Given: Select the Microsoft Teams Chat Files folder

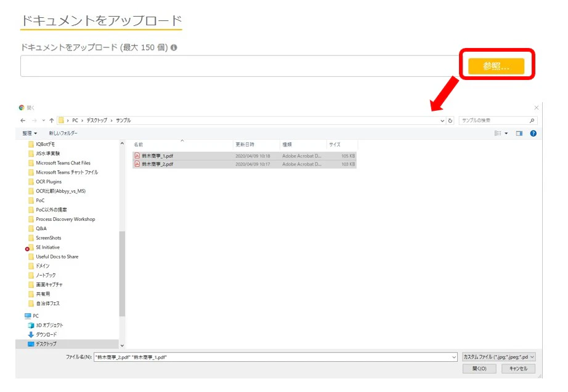Looking at the screenshot, I should 63,163.
